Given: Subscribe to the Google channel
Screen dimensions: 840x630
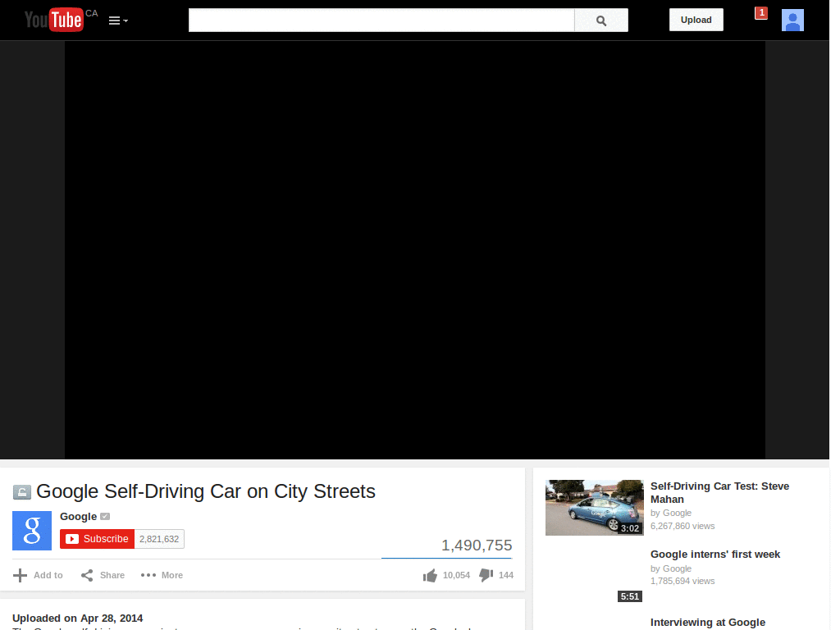Looking at the screenshot, I should [96, 539].
